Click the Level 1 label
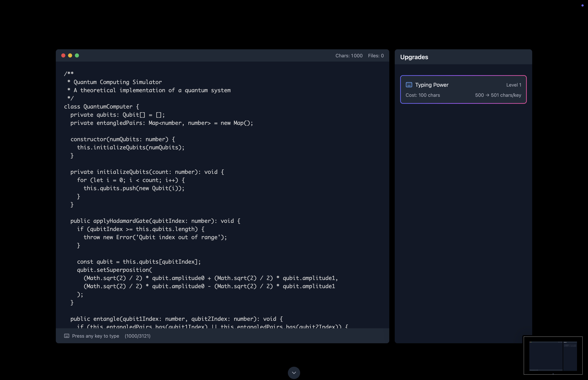 (513, 85)
